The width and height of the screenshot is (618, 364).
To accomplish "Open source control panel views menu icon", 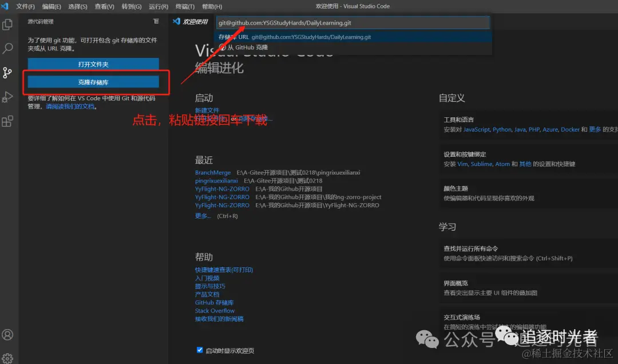I will point(156,21).
